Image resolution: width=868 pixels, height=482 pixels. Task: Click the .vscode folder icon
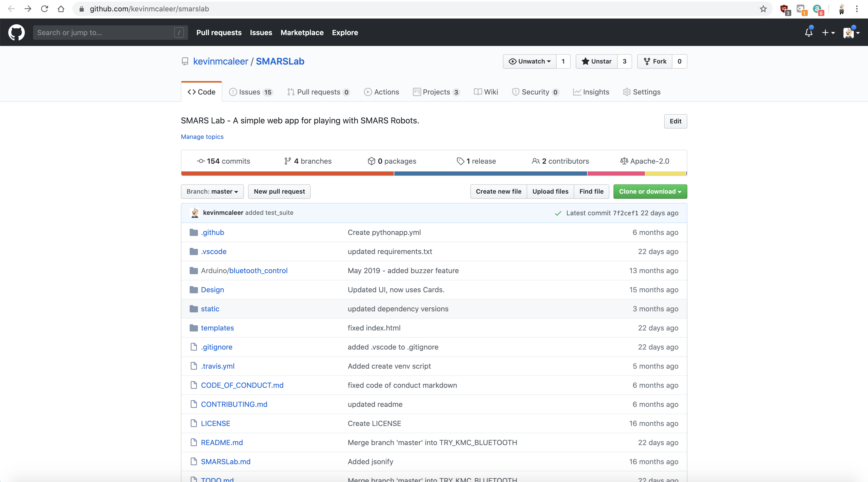pyautogui.click(x=193, y=251)
